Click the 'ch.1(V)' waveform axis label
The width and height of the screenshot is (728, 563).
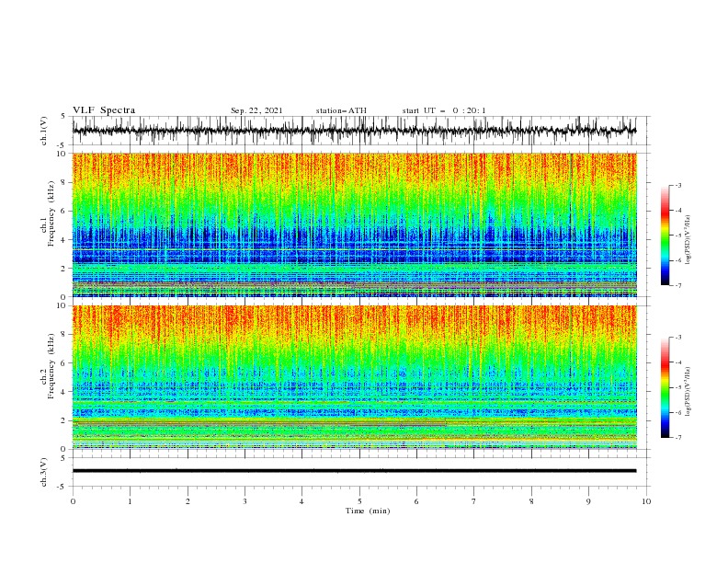coord(44,131)
